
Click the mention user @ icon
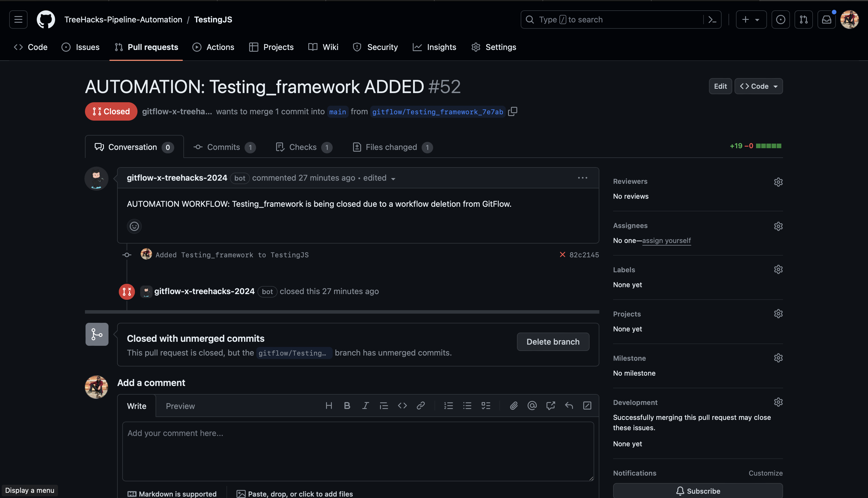(x=532, y=406)
